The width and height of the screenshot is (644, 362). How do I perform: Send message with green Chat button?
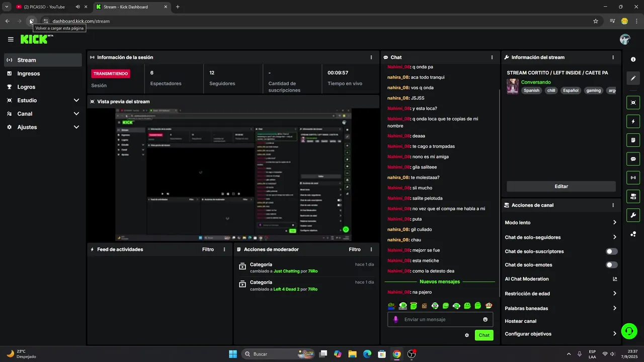484,335
